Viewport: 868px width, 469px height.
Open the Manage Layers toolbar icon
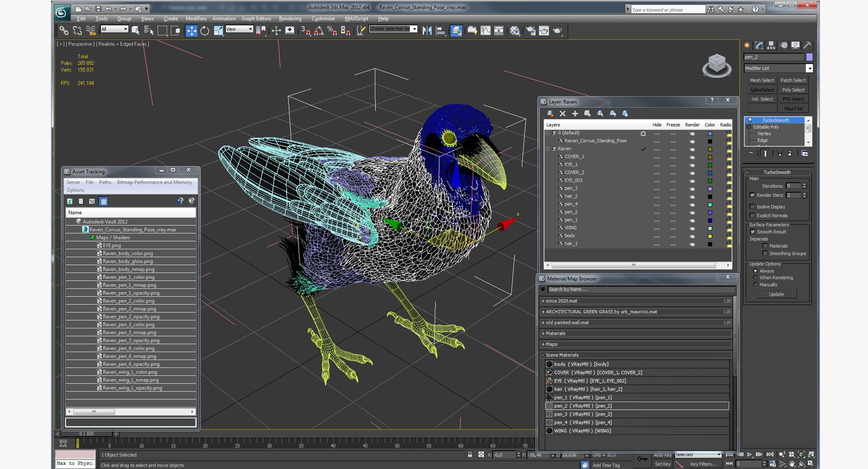[x=457, y=30]
